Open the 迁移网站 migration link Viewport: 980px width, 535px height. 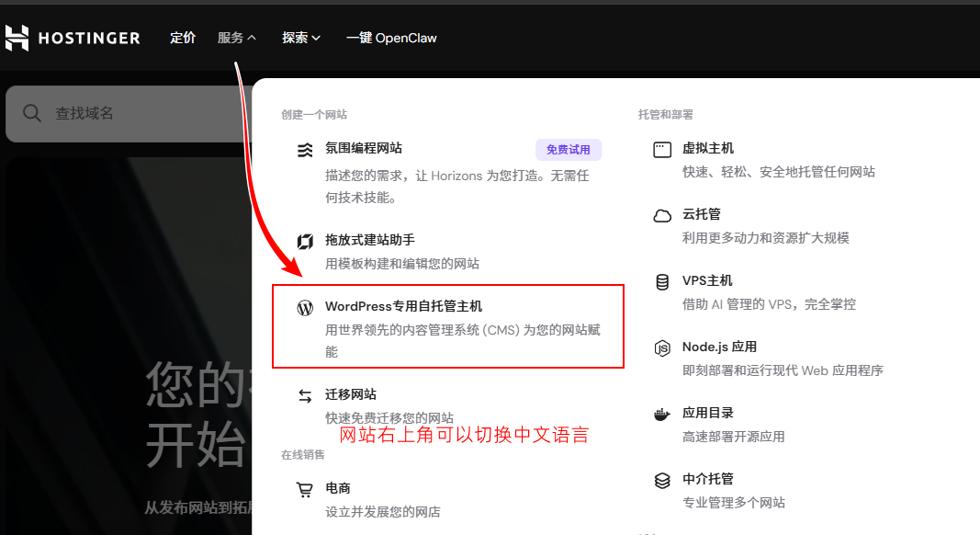pyautogui.click(x=351, y=394)
